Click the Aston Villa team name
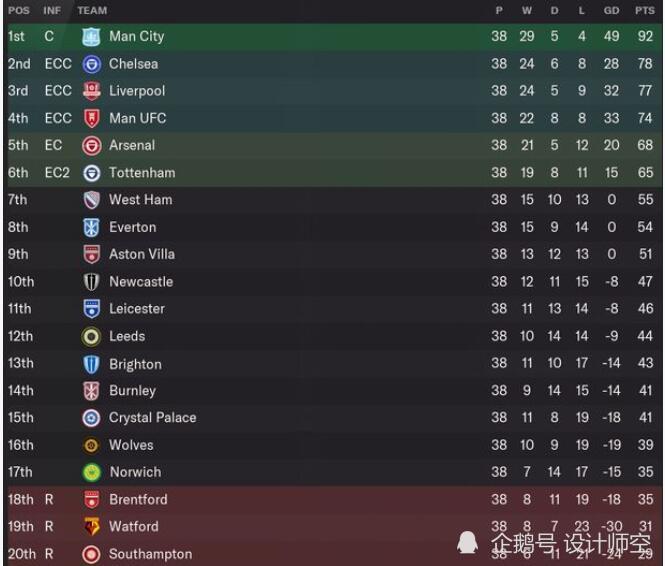The height and width of the screenshot is (566, 665). pyautogui.click(x=142, y=254)
